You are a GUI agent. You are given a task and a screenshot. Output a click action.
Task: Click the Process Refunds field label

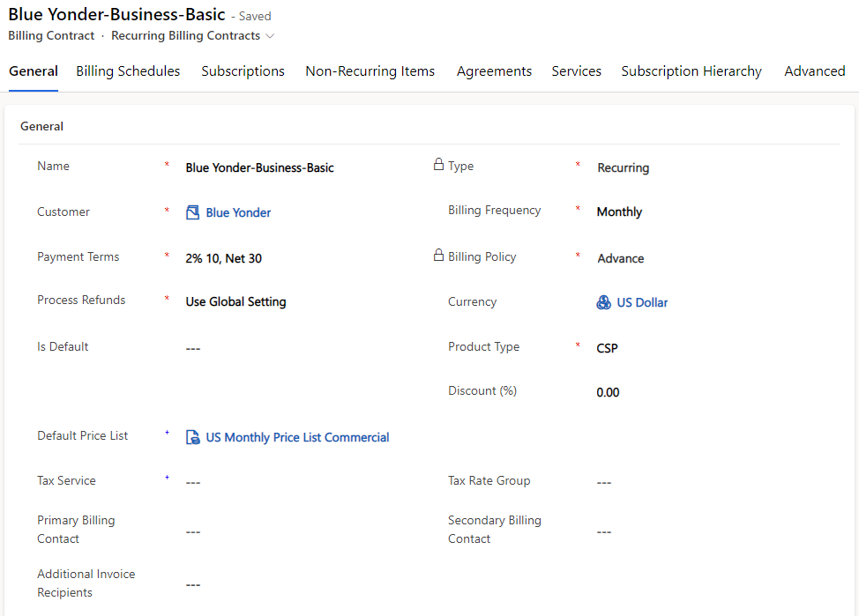pyautogui.click(x=81, y=300)
